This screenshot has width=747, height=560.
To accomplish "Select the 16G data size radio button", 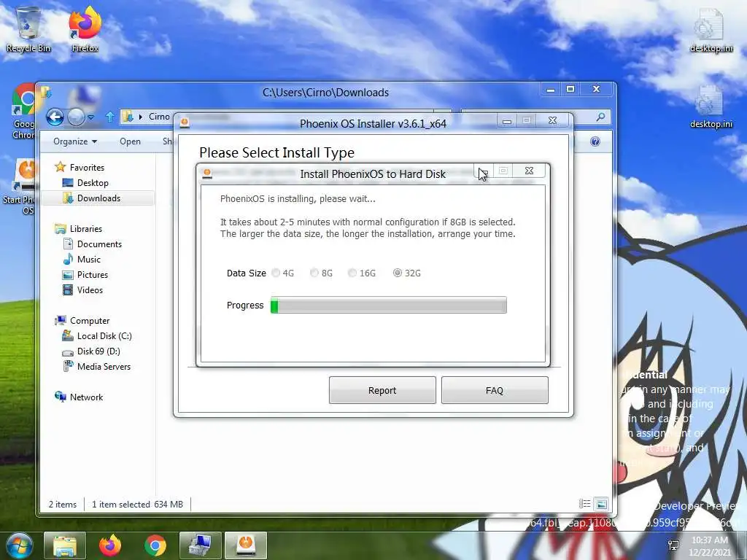I will (352, 273).
